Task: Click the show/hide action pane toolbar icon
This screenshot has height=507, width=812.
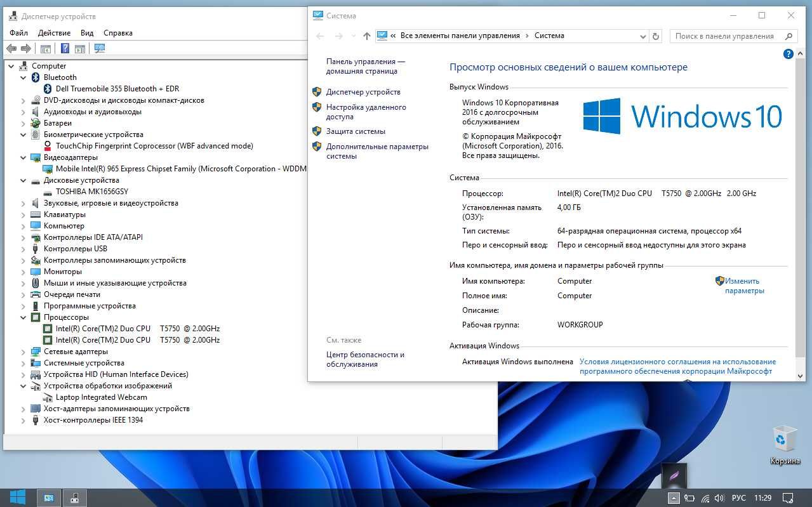Action: pos(80,48)
